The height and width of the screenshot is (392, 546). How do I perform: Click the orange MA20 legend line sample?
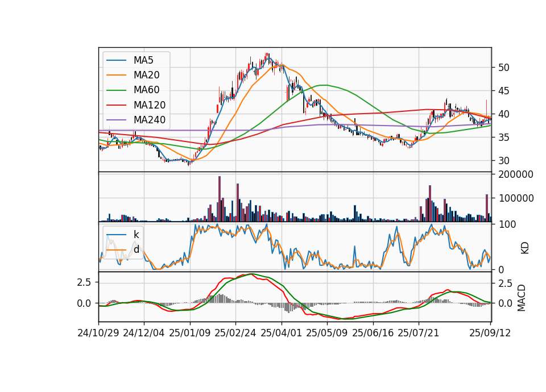tap(116, 75)
